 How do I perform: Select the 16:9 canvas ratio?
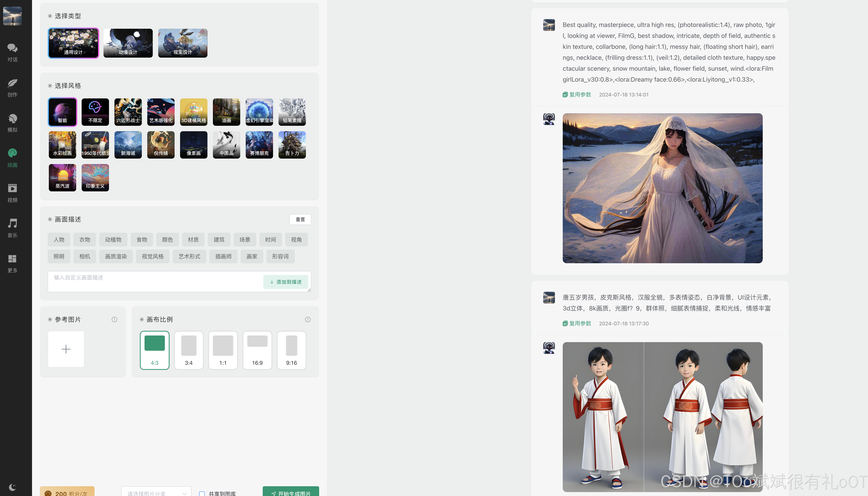[257, 350]
